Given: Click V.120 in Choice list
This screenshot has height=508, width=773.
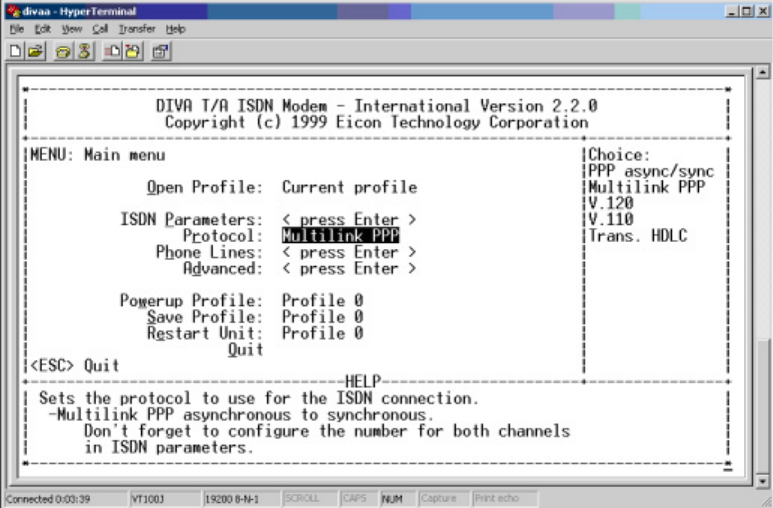Looking at the screenshot, I should click(611, 203).
